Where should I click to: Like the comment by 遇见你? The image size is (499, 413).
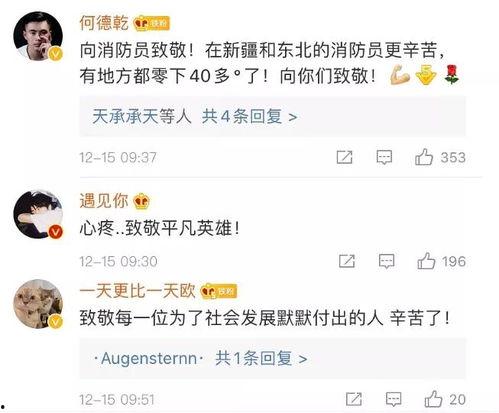pyautogui.click(x=426, y=261)
